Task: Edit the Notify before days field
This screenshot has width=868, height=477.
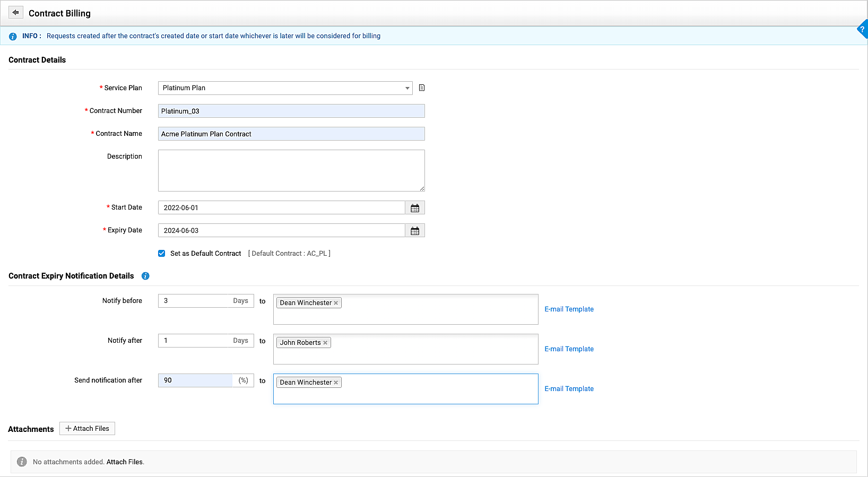Action: click(x=194, y=301)
